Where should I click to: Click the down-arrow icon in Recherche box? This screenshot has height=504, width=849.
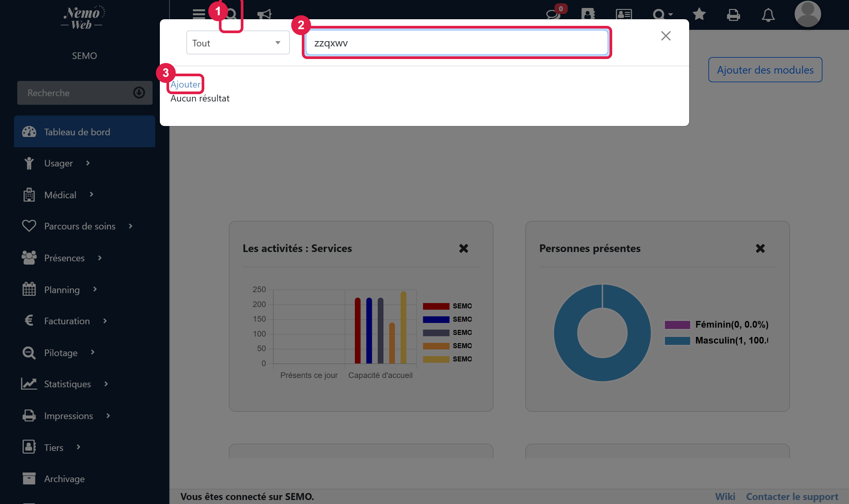(x=139, y=93)
